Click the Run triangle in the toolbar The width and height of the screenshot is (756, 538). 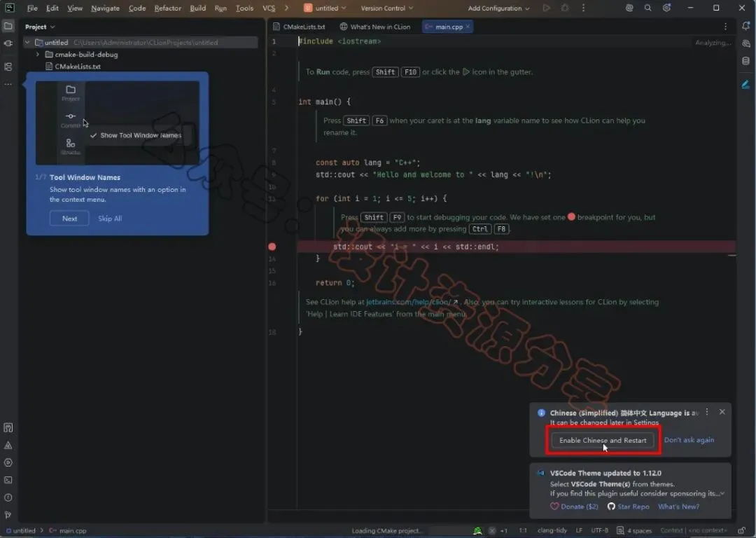click(546, 8)
